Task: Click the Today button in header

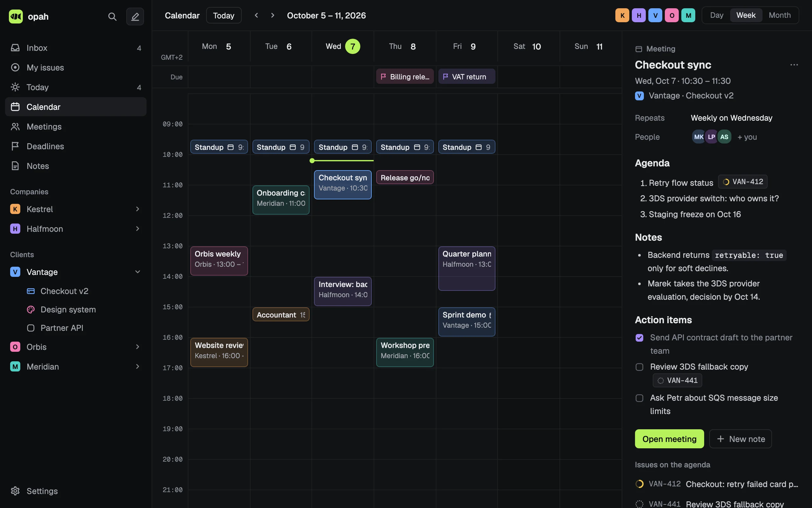Action: (224, 16)
